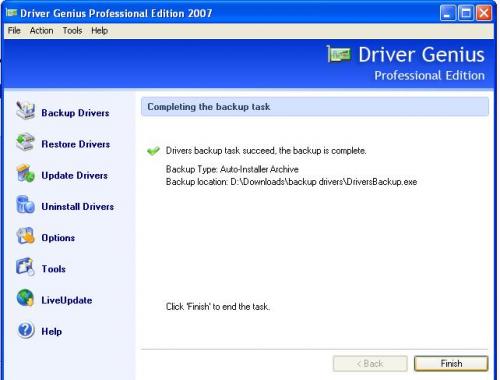Screen dimensions: 500x380
Task: Click the green success checkmark
Action: point(153,151)
